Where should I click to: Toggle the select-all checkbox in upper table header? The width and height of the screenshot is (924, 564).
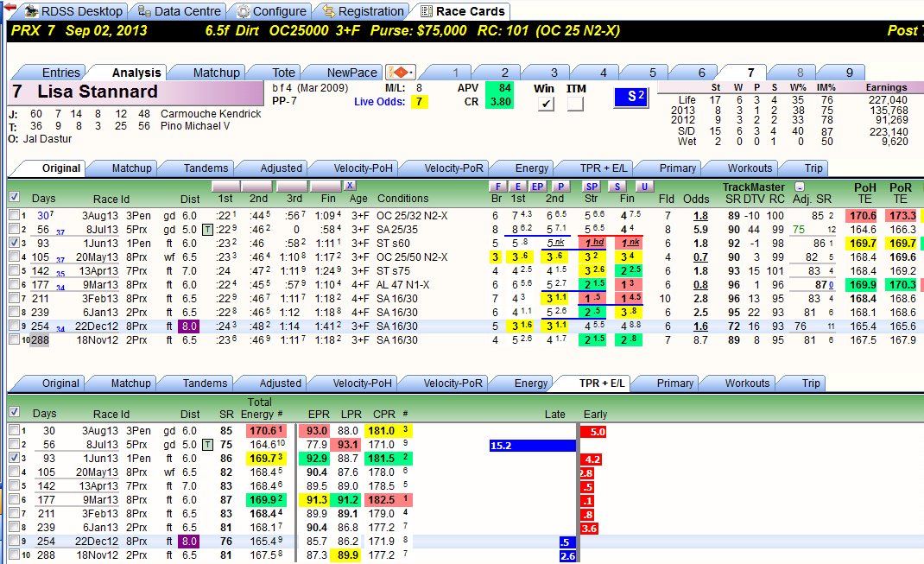(x=14, y=197)
